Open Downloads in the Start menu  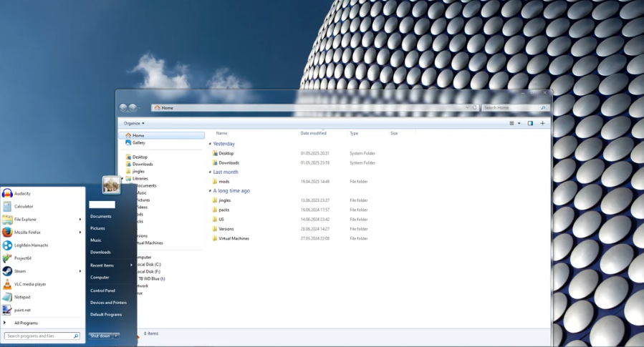(100, 253)
